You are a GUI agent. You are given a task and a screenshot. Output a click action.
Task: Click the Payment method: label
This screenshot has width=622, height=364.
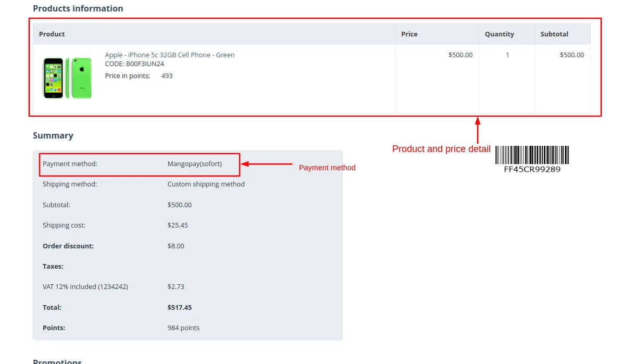(70, 164)
